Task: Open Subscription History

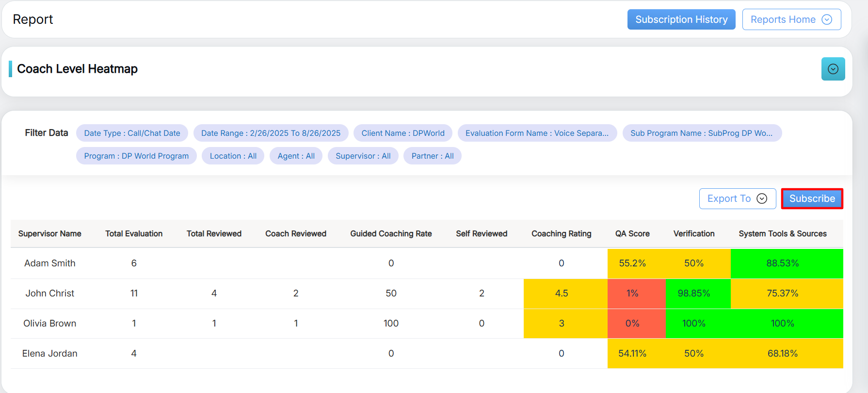Action: (681, 19)
